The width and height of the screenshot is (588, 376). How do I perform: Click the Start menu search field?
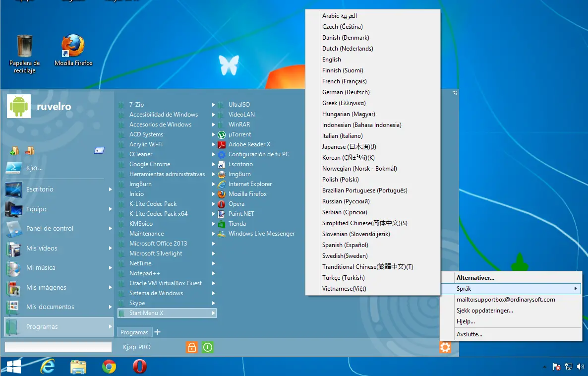pyautogui.click(x=59, y=347)
